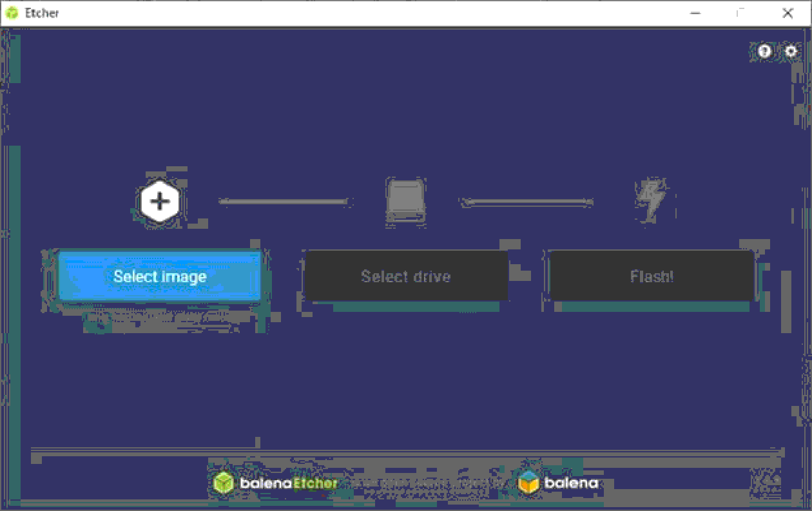812x511 pixels.
Task: Close the Etcher window
Action: [x=788, y=13]
